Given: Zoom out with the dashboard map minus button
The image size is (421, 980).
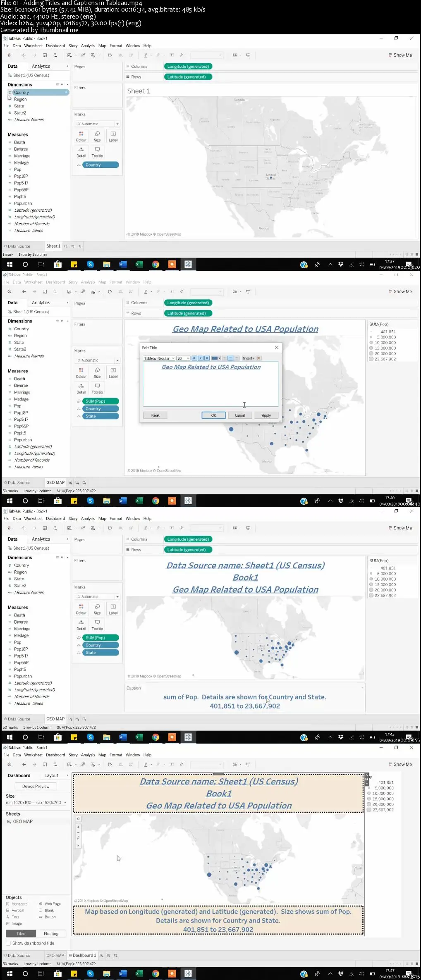Looking at the screenshot, I should (78, 832).
